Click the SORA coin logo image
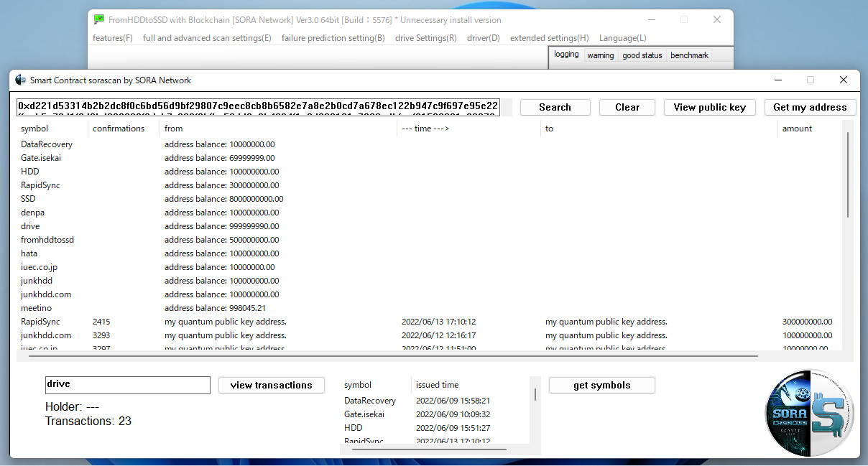868x466 pixels. pyautogui.click(x=810, y=413)
